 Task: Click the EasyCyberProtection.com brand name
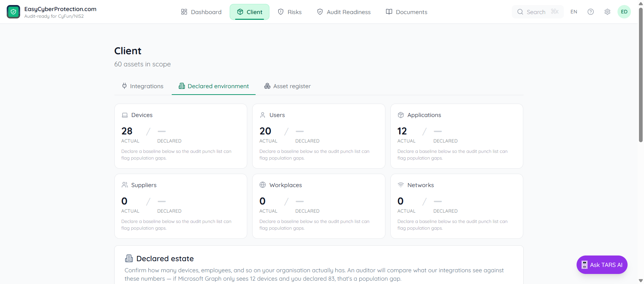click(60, 9)
